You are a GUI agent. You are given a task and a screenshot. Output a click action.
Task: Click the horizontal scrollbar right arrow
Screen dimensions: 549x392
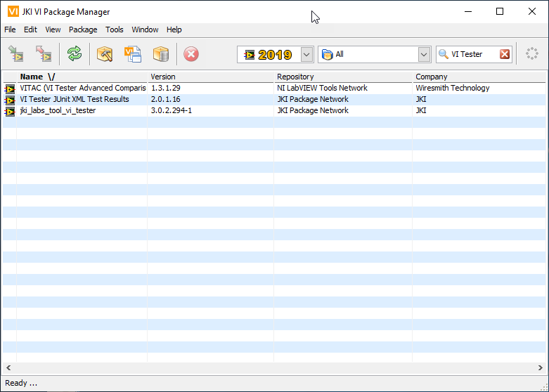click(541, 367)
